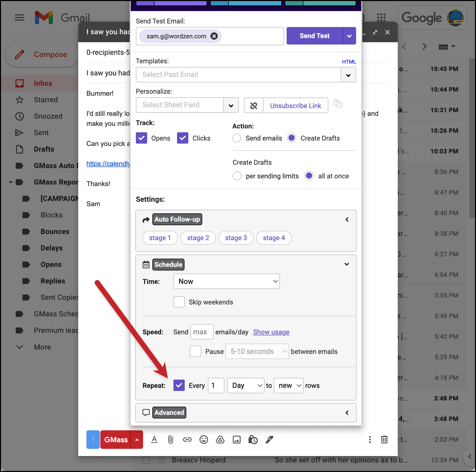476x472 pixels.
Task: Choose per sending limits radio
Action: (x=237, y=176)
